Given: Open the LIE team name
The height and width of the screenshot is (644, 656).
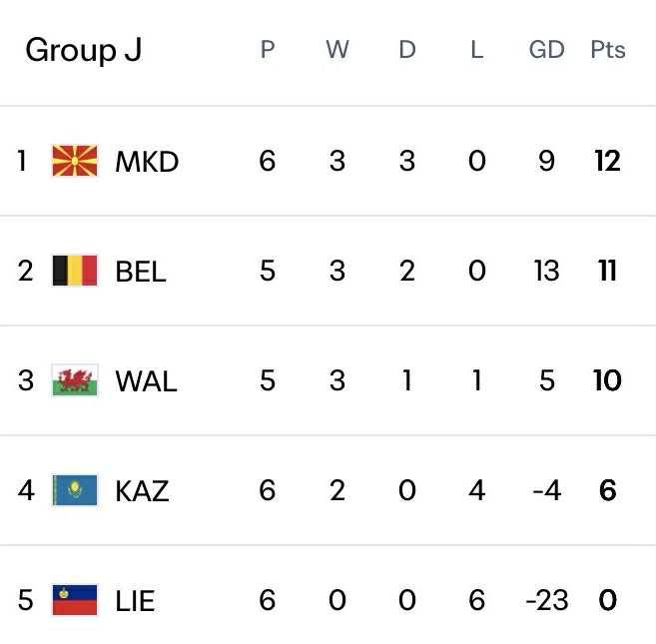Looking at the screenshot, I should (x=135, y=600).
